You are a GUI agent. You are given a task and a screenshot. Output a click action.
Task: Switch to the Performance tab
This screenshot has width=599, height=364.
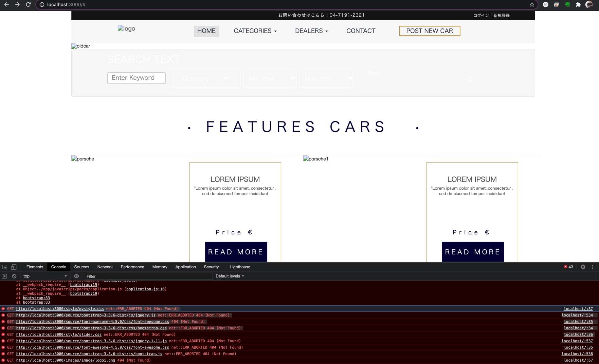(x=132, y=267)
